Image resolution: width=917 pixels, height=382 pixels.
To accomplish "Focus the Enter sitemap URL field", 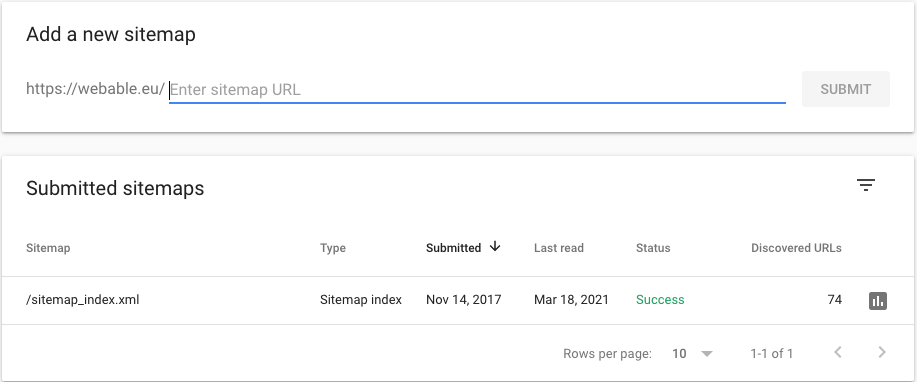I will [477, 90].
